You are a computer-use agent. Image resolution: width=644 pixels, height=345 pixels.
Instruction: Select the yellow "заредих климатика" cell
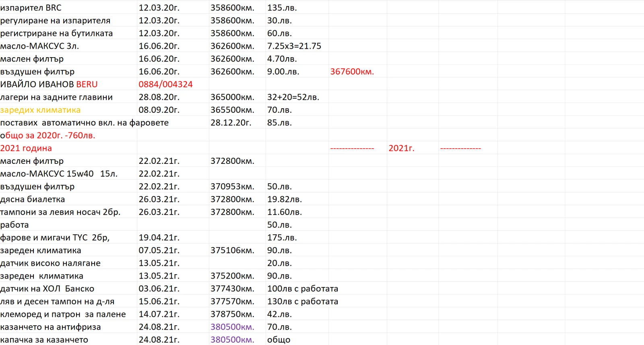40,110
